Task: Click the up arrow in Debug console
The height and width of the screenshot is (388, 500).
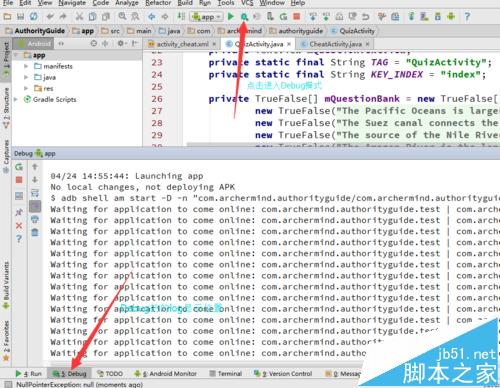Action: click(x=35, y=167)
